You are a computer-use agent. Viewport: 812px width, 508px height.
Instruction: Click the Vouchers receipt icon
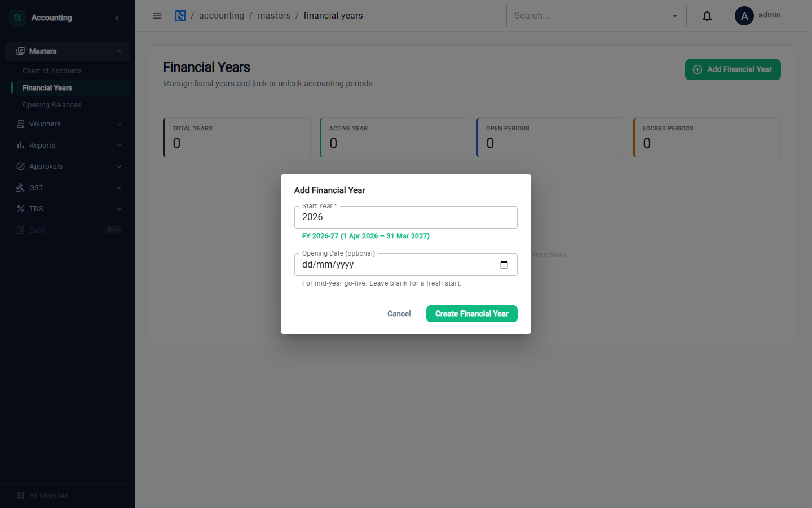[x=20, y=124]
